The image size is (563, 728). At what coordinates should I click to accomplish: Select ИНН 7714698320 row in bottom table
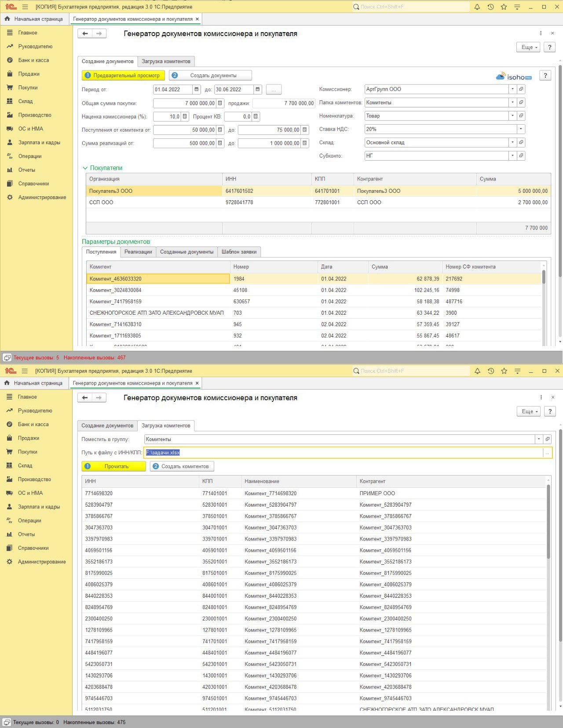pos(314,493)
